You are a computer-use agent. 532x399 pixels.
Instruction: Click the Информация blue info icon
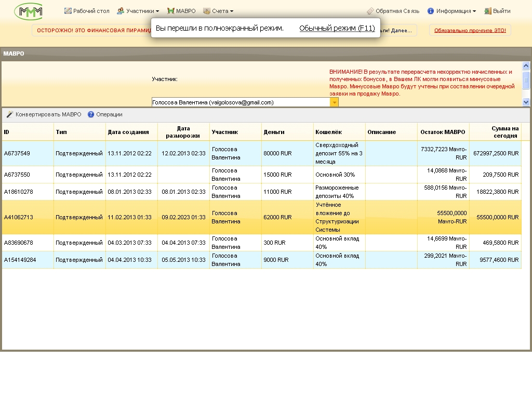(431, 11)
